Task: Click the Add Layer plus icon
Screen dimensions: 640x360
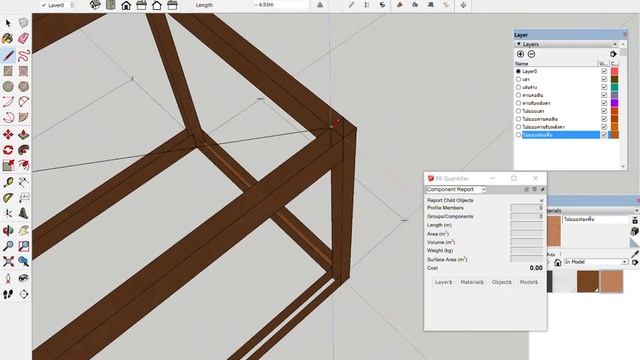Action: point(520,54)
